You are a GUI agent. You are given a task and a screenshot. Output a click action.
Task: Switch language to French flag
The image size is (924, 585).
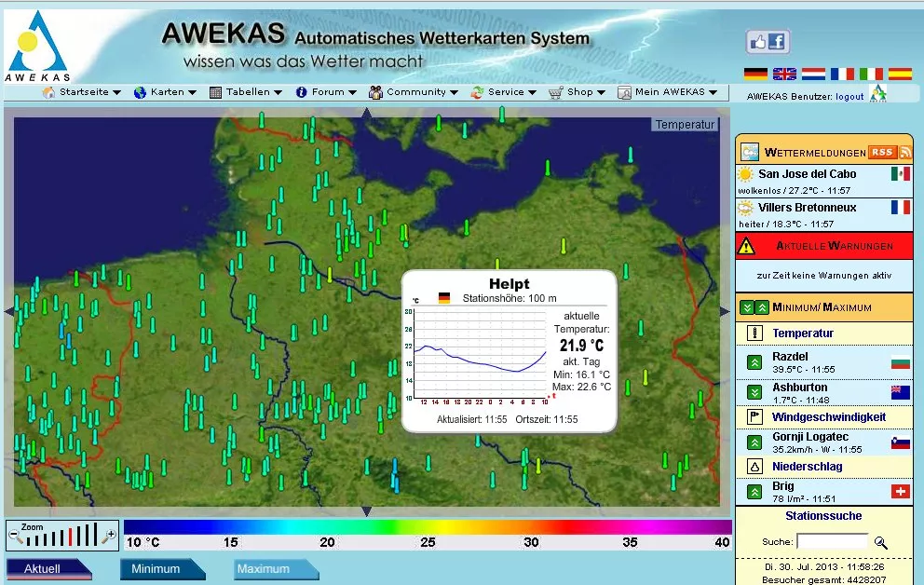[x=842, y=74]
